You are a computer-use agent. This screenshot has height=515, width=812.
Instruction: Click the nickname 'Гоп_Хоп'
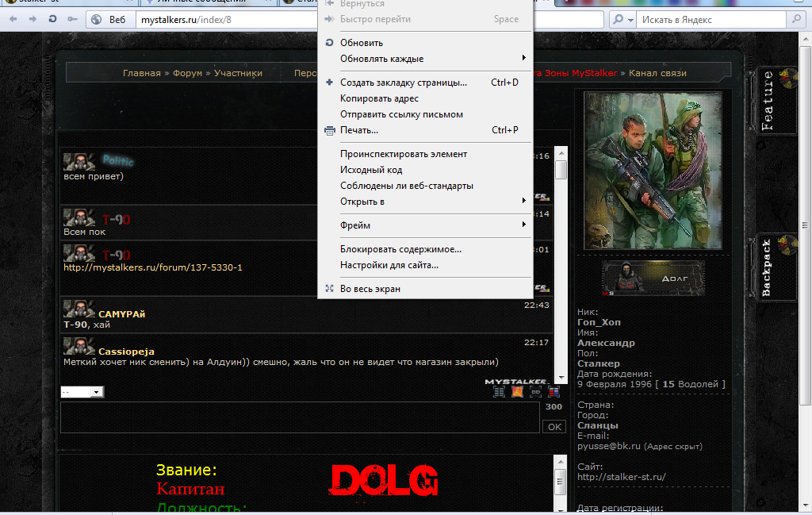[x=599, y=322]
